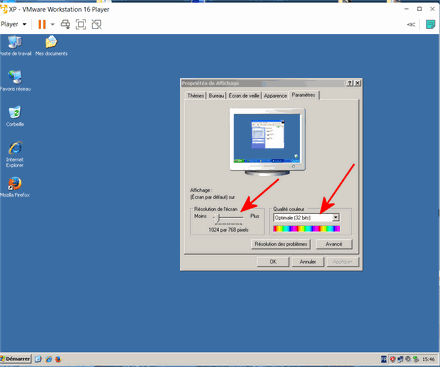Viewport: 440px width, 367px height.
Task: Click Send Ctrl+Alt+Del icon in toolbar
Action: pos(65,24)
